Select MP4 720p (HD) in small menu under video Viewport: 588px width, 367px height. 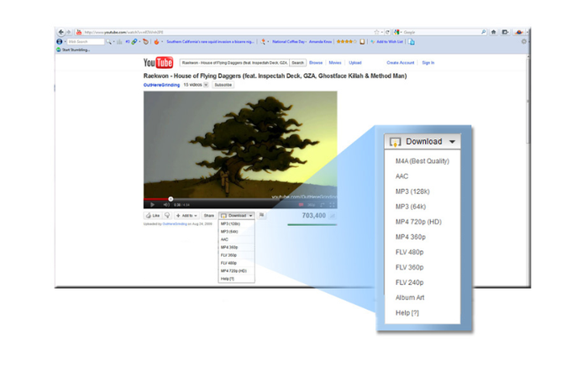[x=237, y=270]
